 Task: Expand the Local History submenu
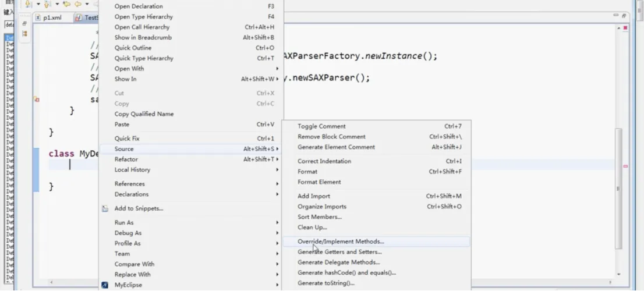191,169
